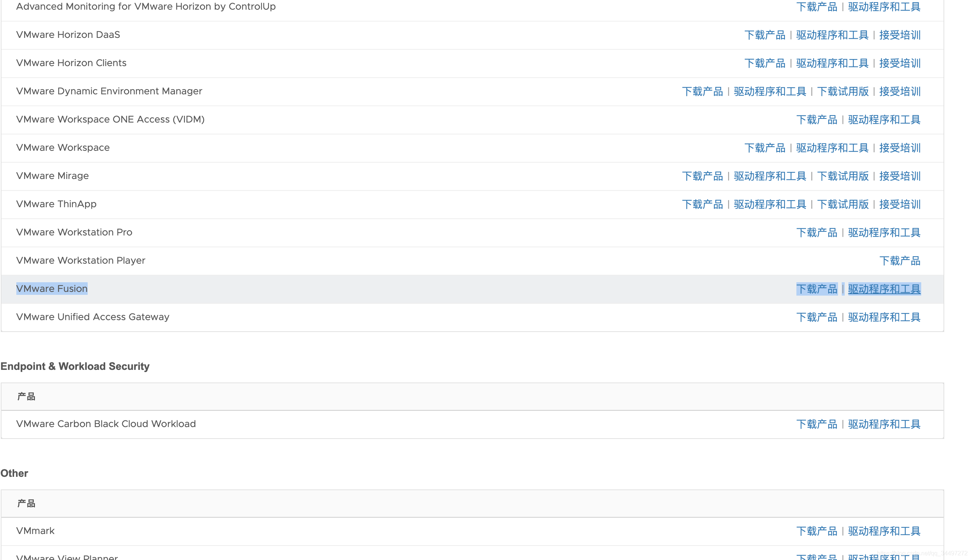Viewport: 971px width, 560px height.
Task: Download product for Unified Access Gateway
Action: (816, 317)
